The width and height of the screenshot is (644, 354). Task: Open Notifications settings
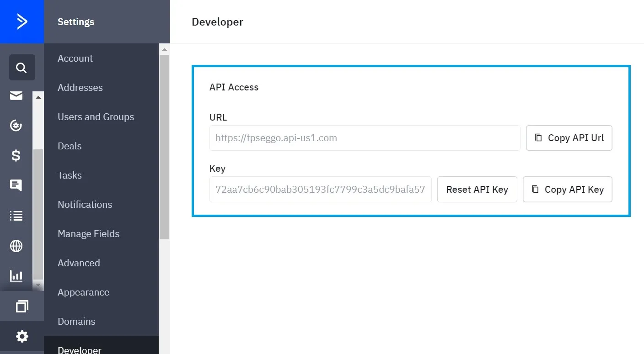(85, 205)
